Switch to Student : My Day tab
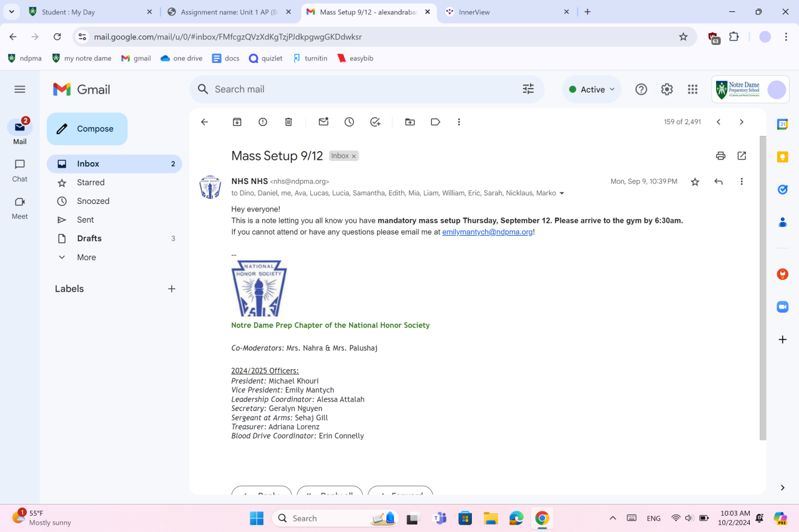The height and width of the screenshot is (532, 799). tap(91, 12)
